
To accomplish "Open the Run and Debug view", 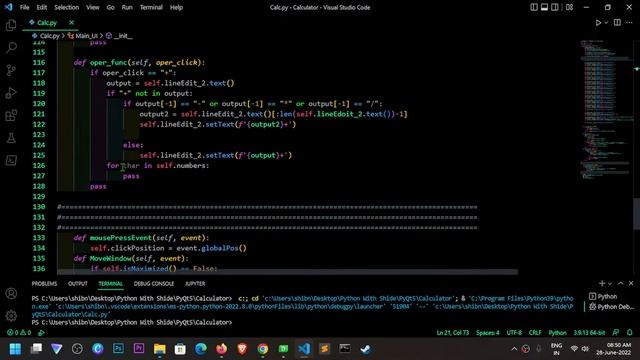I will coord(11,93).
